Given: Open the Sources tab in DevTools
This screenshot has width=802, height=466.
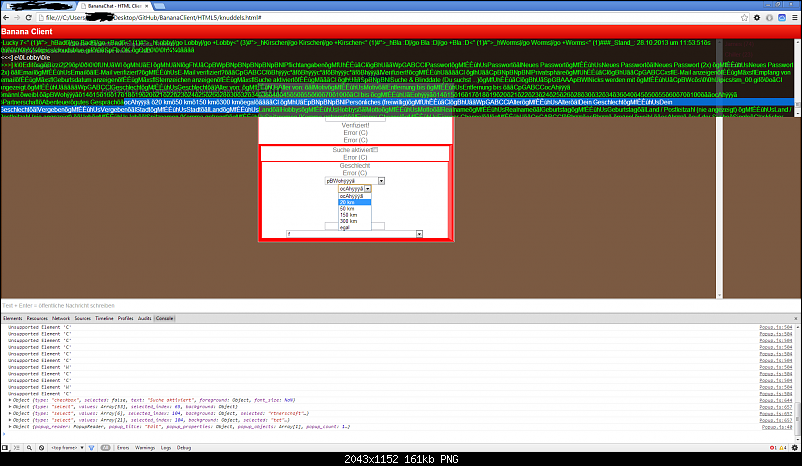Looking at the screenshot, I should 82,318.
